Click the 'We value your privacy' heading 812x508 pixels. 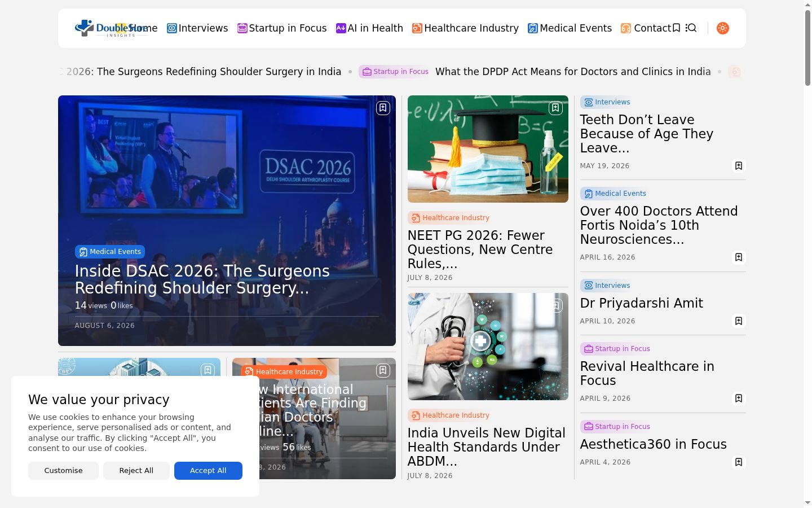99,400
